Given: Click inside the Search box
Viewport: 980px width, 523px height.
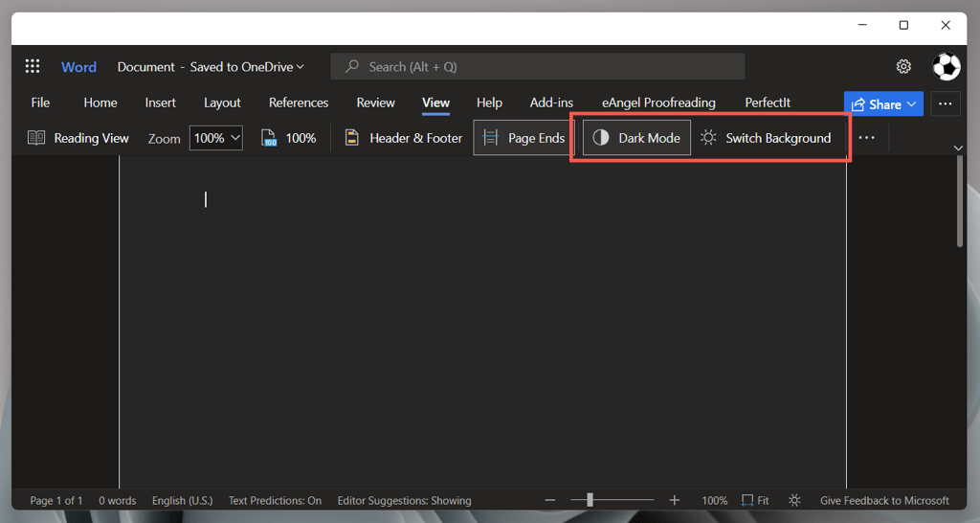Looking at the screenshot, I should click(x=538, y=66).
